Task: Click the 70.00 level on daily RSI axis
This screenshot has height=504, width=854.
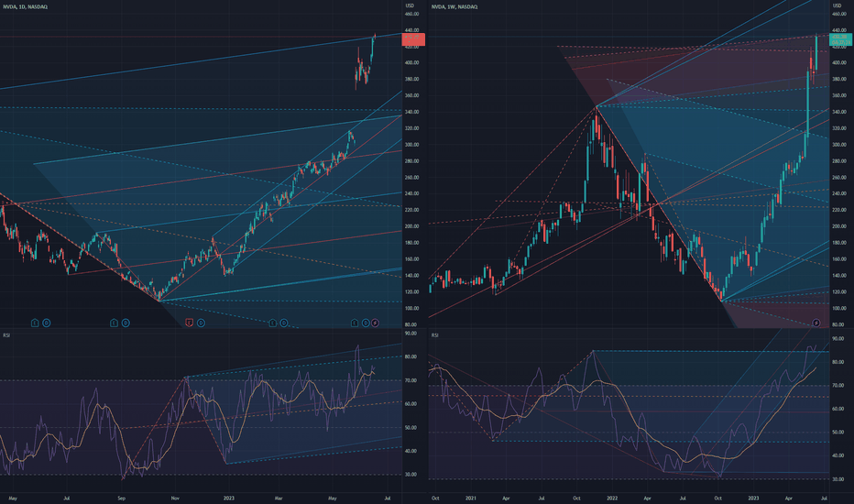Action: [x=411, y=380]
